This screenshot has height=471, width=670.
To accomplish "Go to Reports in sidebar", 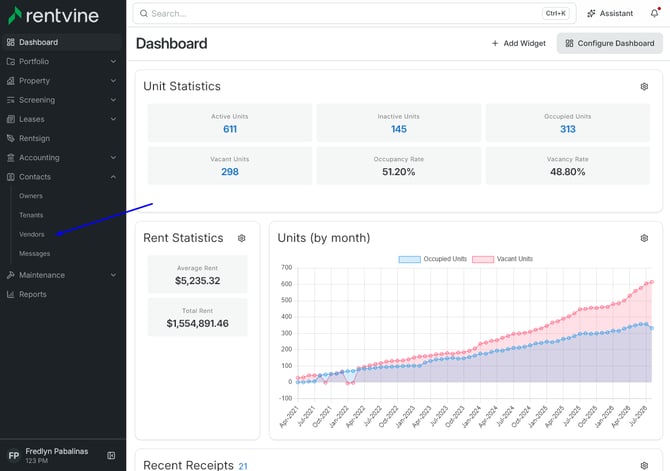I will (32, 294).
